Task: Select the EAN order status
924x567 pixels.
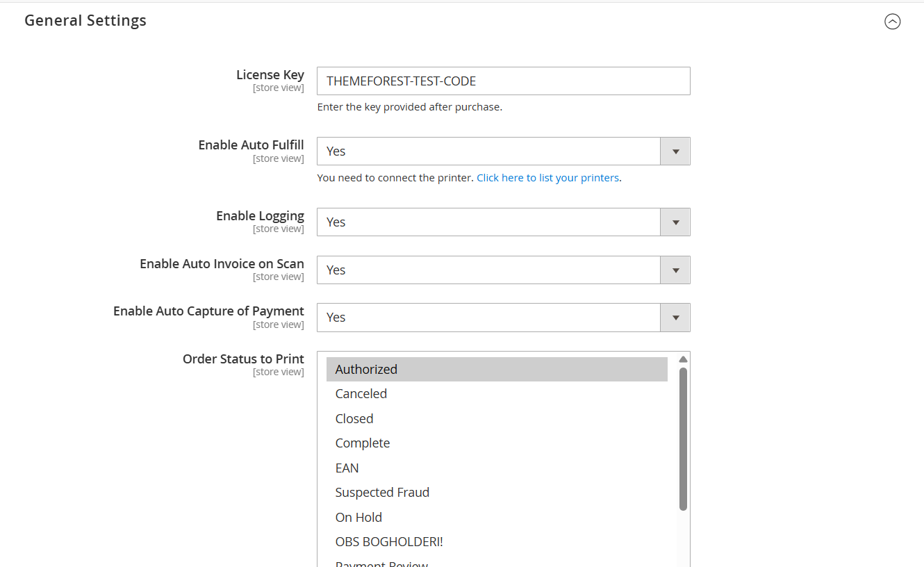Action: 347,468
